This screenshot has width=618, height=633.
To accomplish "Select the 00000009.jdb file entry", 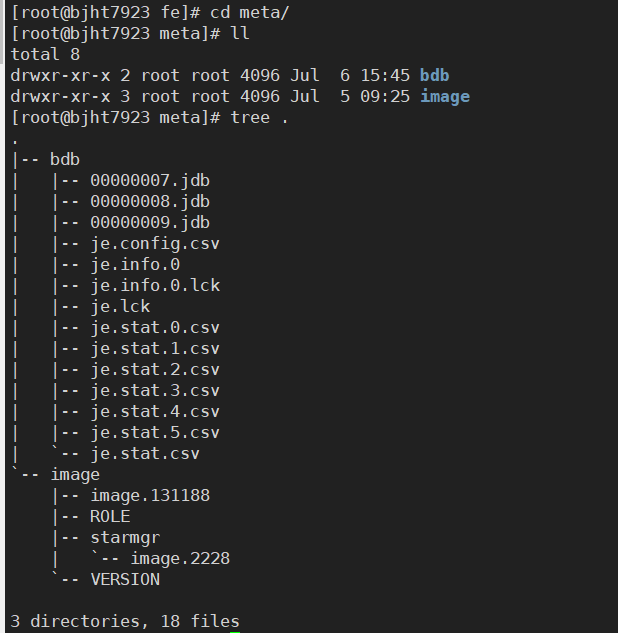I will (150, 222).
